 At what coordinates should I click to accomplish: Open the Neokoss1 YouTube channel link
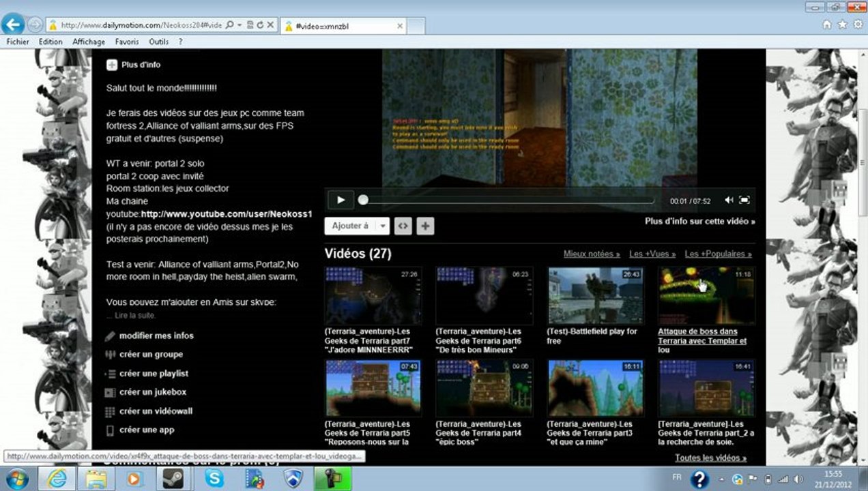227,214
